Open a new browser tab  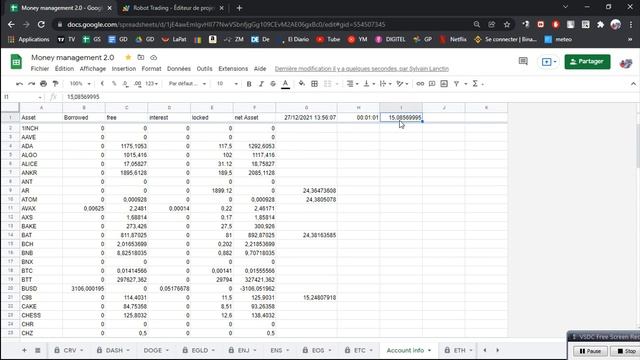(x=240, y=8)
